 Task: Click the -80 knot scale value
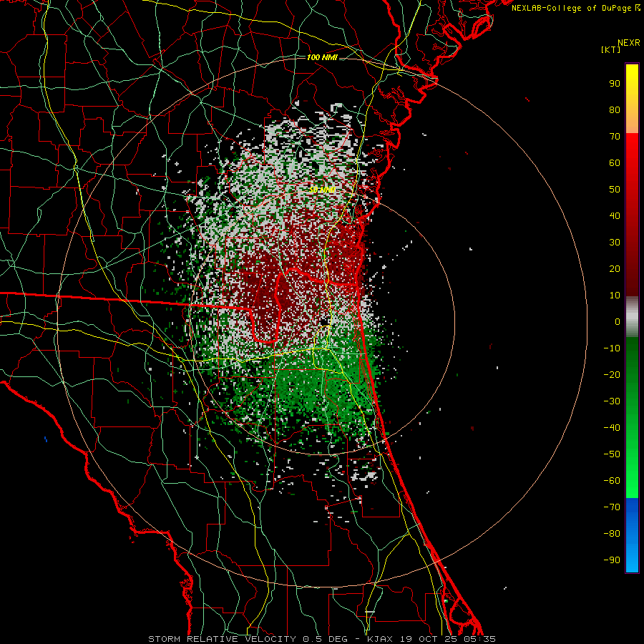pyautogui.click(x=612, y=534)
